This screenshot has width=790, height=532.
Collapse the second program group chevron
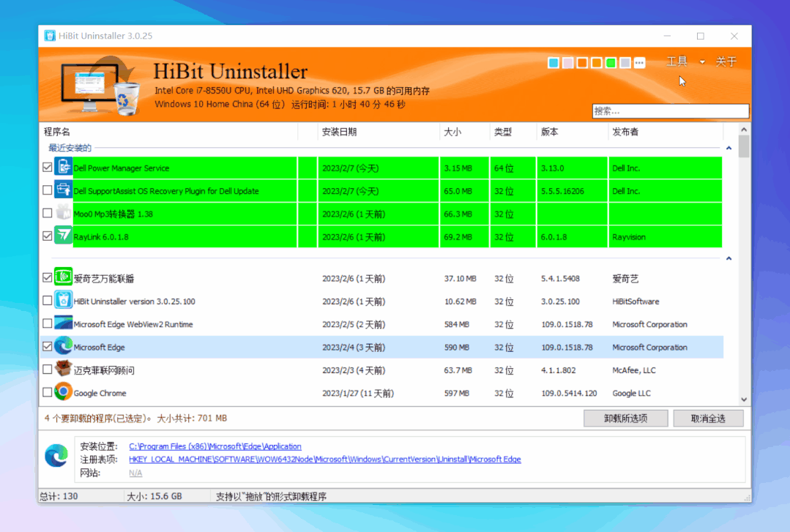click(x=728, y=258)
